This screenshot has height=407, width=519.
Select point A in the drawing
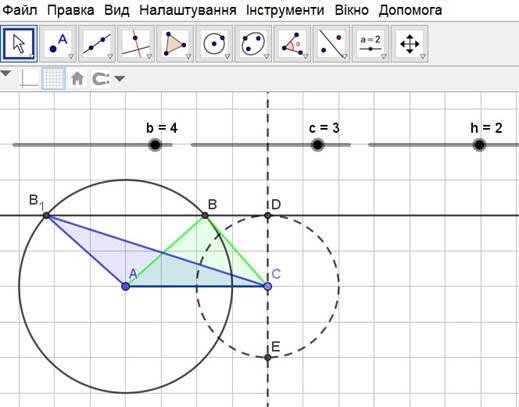point(125,286)
